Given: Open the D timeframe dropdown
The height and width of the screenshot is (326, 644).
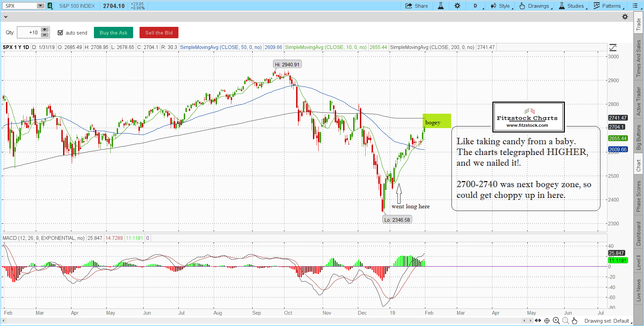Looking at the screenshot, I should [x=476, y=6].
